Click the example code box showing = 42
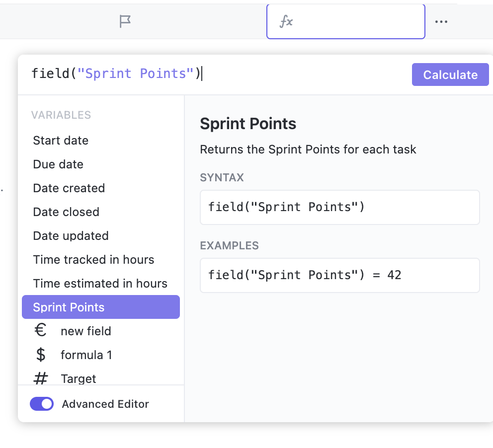Image resolution: width=493 pixels, height=448 pixels. (x=339, y=275)
